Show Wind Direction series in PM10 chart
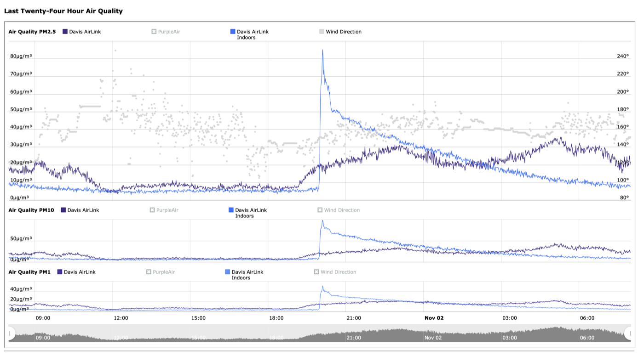Image resolution: width=644 pixels, height=356 pixels. coord(339,210)
